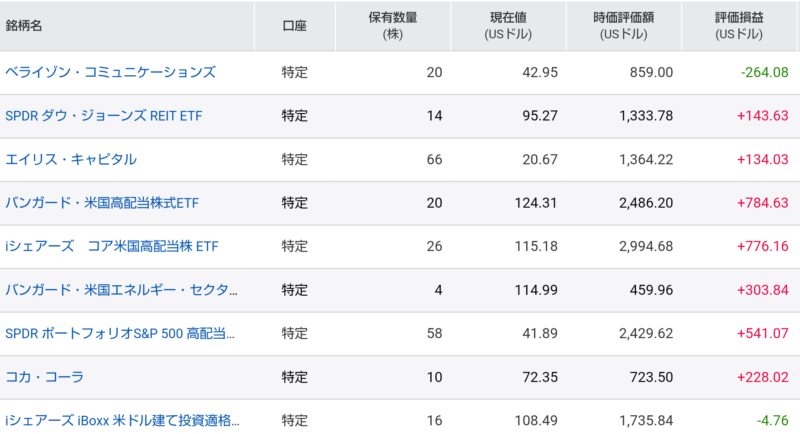Select エイリス・キャピタル stock name
The height and width of the screenshot is (434, 800).
(x=71, y=159)
